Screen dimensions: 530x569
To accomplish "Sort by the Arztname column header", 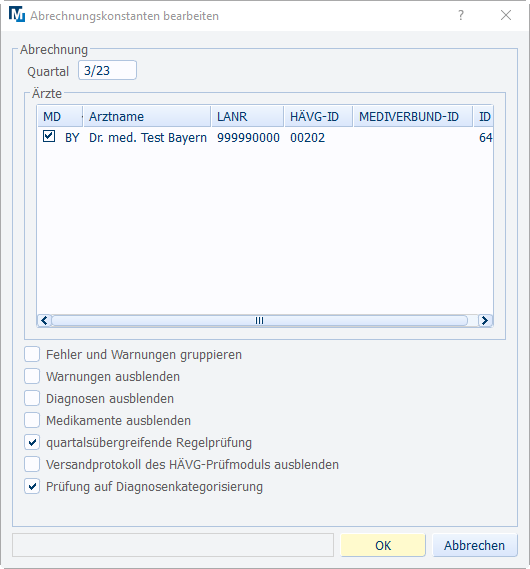I will tap(147, 116).
